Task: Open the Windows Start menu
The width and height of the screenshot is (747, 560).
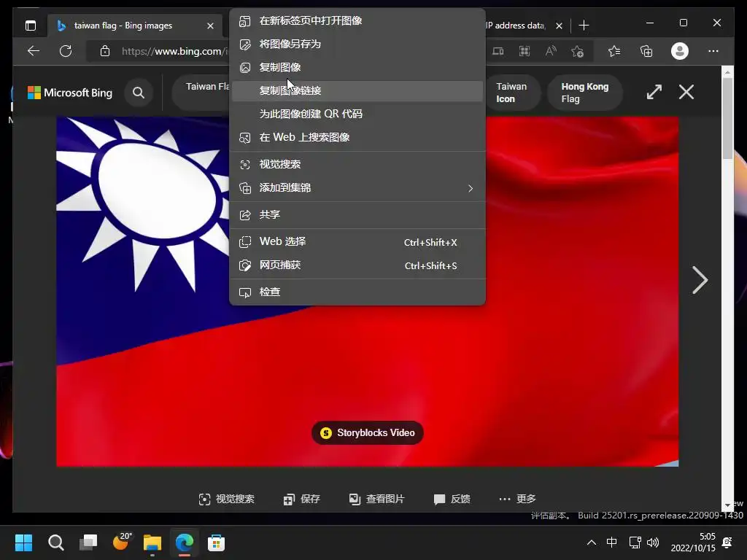Action: 23,542
